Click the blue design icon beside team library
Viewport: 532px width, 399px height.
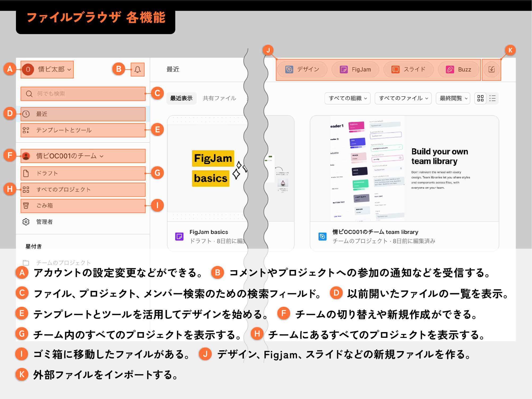click(322, 236)
